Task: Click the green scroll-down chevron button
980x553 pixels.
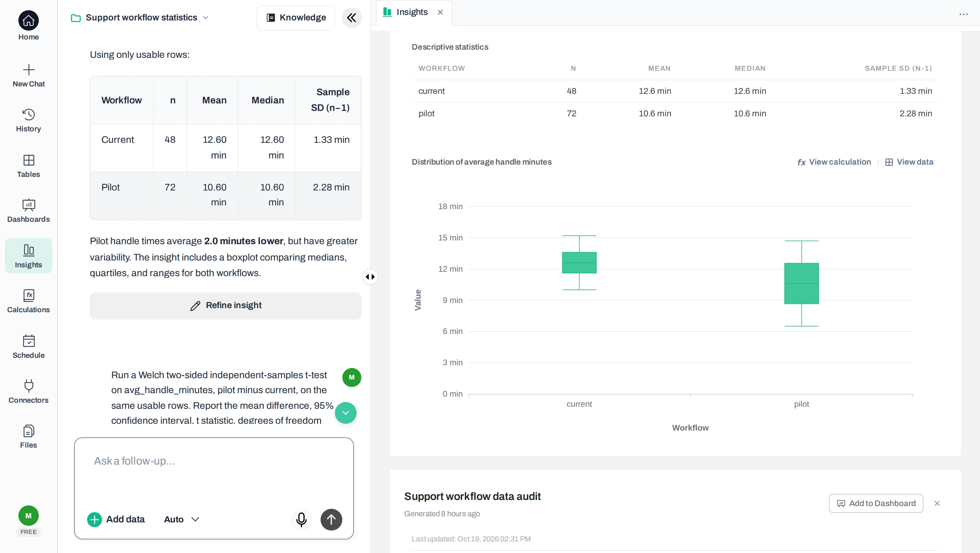Action: [x=345, y=413]
